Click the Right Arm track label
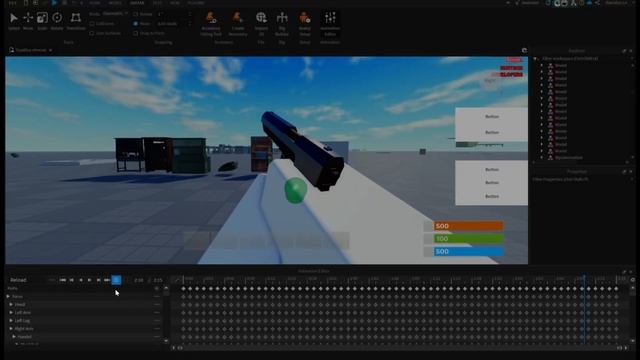Viewport: 640px width, 360px height. click(24, 329)
